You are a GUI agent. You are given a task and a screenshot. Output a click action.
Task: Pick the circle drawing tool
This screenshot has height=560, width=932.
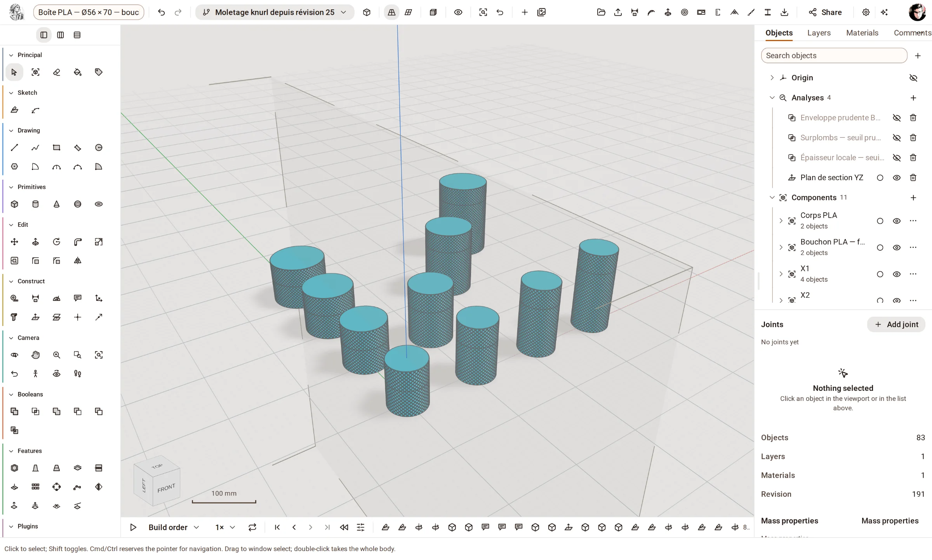coord(99,147)
